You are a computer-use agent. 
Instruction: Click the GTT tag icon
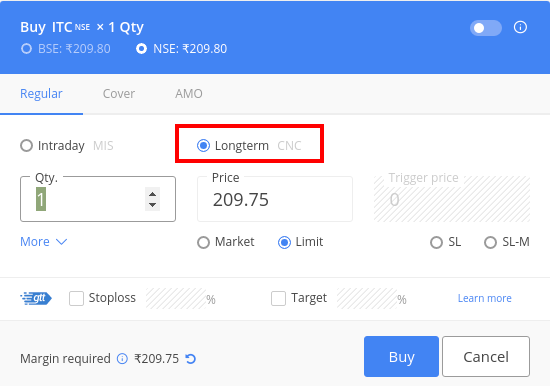[36, 298]
